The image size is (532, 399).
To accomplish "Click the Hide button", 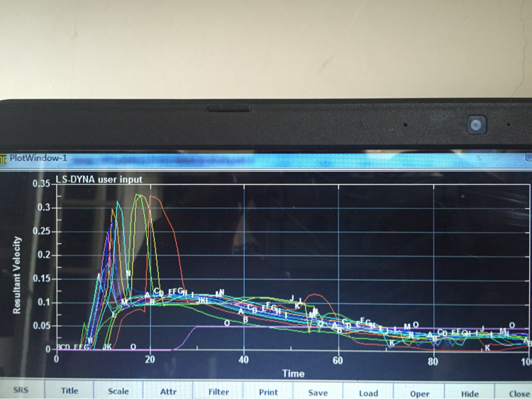I will pyautogui.click(x=470, y=394).
